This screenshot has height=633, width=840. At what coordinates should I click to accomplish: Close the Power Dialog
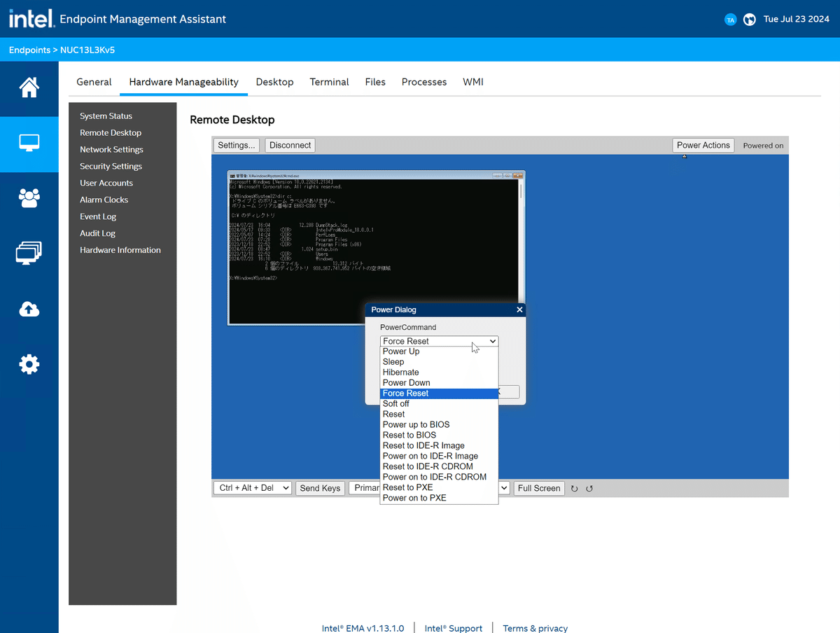click(519, 309)
